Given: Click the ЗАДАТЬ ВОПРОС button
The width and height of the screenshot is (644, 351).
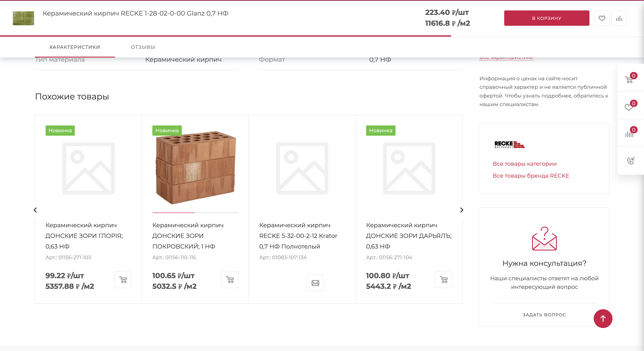Looking at the screenshot, I should (544, 315).
